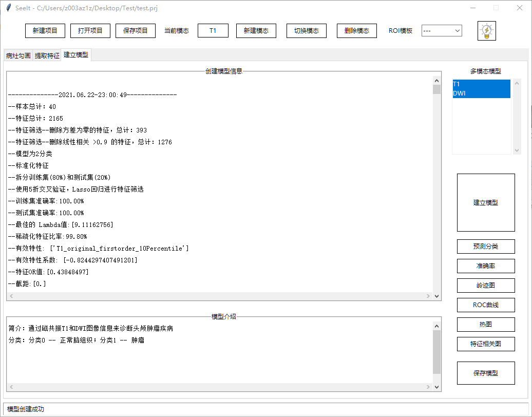Click left arrow of 模型介绍 horizontal scrollbar
Screen dimensions: 532x417
pos(11,387)
